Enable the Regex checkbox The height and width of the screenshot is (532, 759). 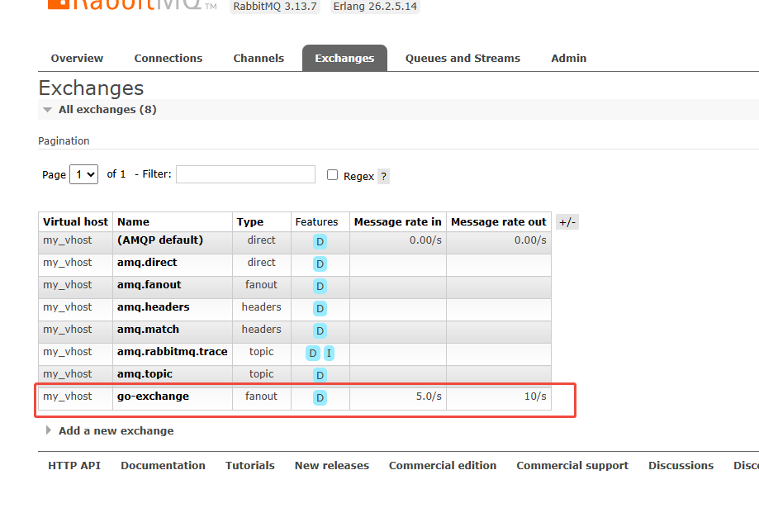pyautogui.click(x=332, y=175)
